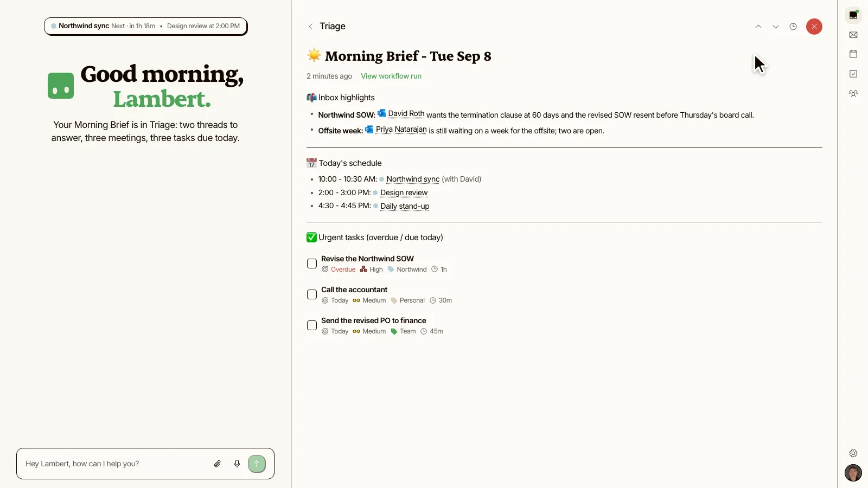Go to next item with down chevron

point(776,27)
